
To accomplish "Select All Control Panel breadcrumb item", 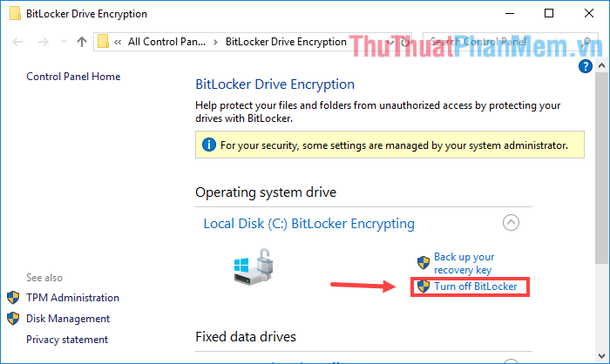I will tap(166, 42).
